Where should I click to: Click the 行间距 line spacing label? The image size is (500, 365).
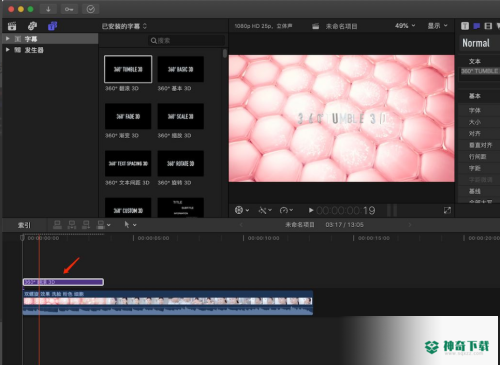[477, 156]
